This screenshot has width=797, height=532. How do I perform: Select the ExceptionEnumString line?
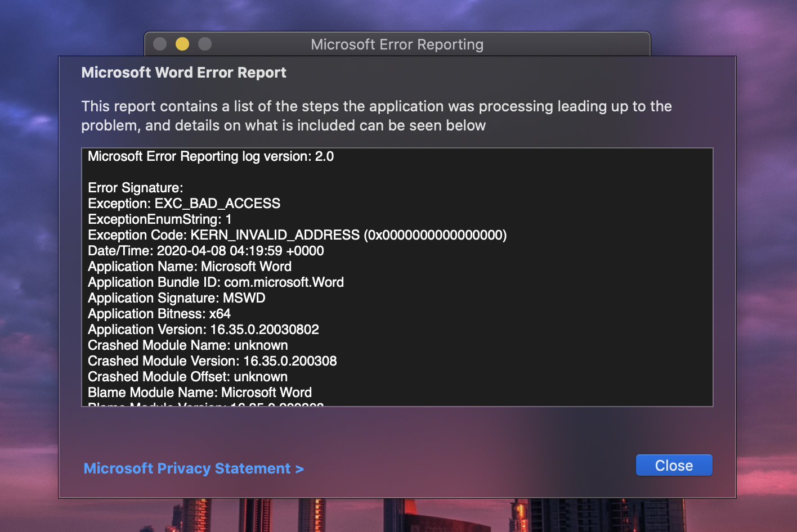pyautogui.click(x=160, y=219)
